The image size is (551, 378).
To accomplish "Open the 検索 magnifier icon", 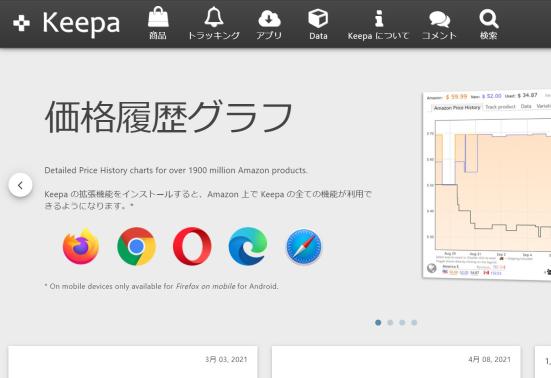I will coord(489,19).
